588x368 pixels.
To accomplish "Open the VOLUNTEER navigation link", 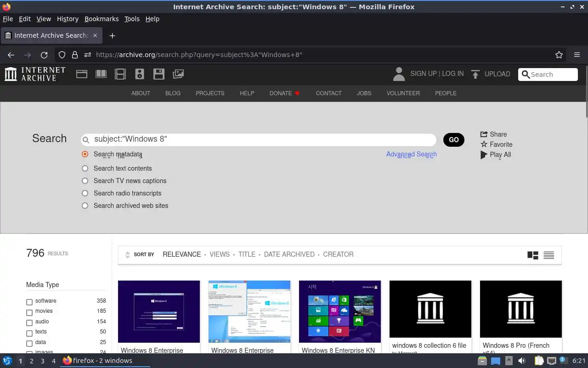I will pos(403,93).
